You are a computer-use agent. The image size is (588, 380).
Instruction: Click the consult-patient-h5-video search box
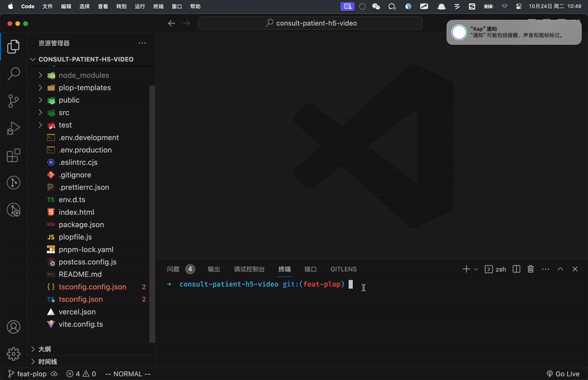310,23
